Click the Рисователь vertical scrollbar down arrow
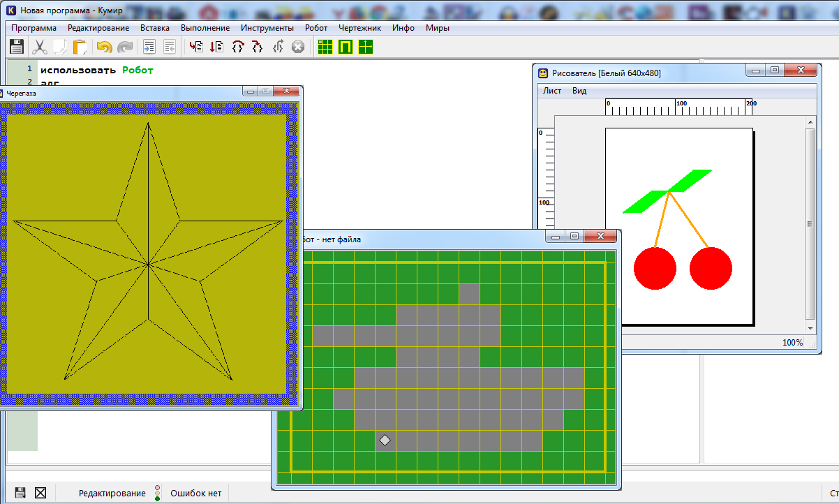 tap(810, 328)
